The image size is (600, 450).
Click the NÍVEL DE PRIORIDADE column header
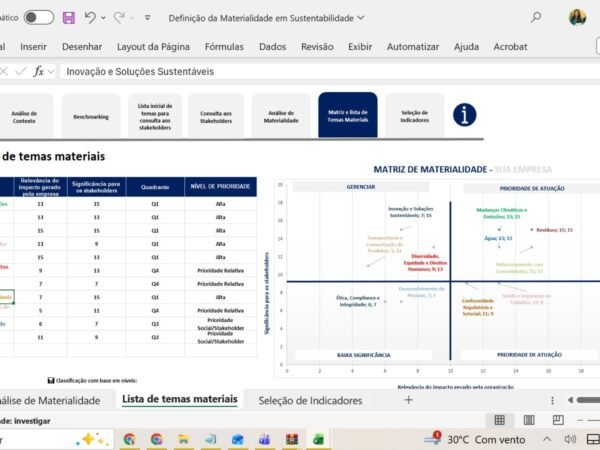(220, 187)
